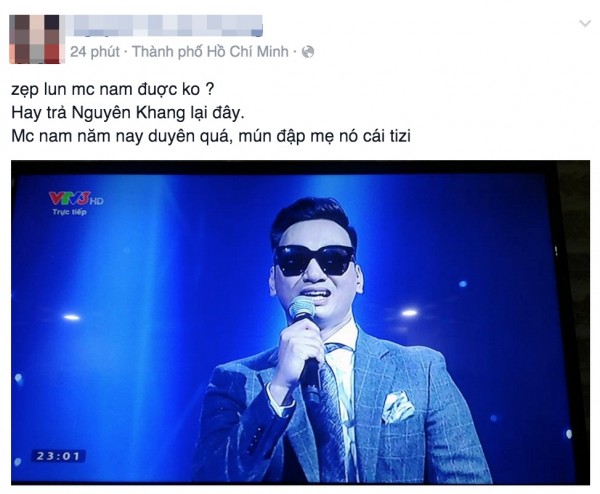Open the post options chevron menu
The image size is (600, 494).
(x=585, y=24)
